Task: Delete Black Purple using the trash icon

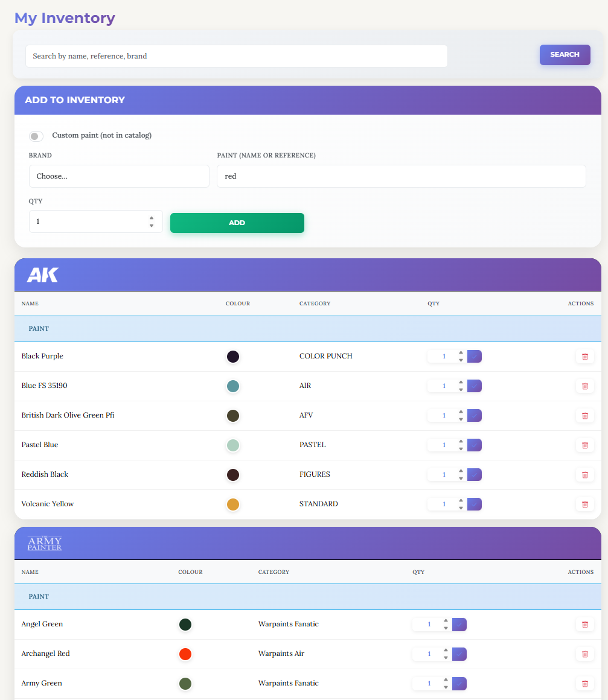Action: point(584,356)
